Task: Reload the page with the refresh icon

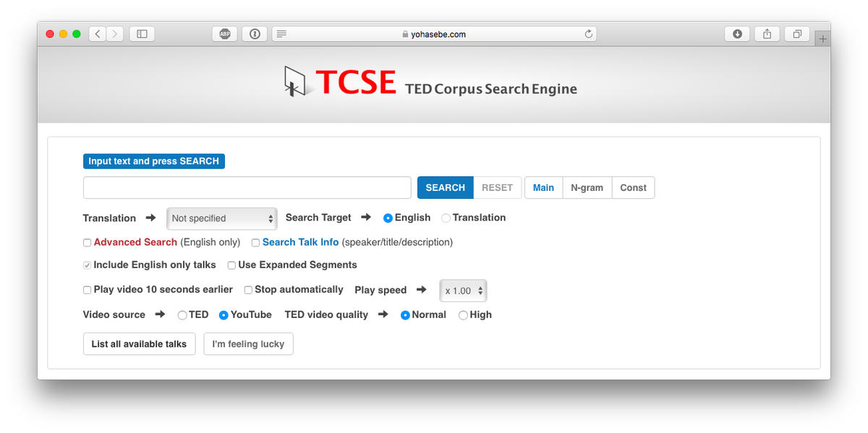Action: pyautogui.click(x=588, y=34)
